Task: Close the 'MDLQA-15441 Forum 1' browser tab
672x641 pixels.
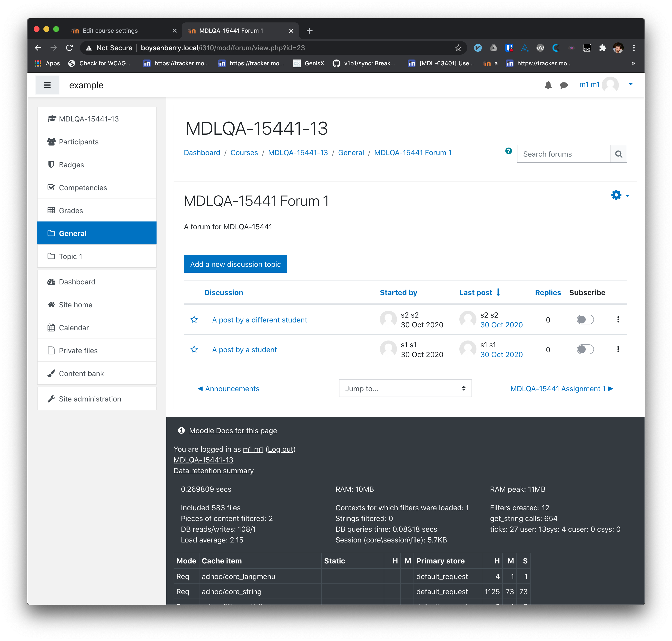Action: 291,31
